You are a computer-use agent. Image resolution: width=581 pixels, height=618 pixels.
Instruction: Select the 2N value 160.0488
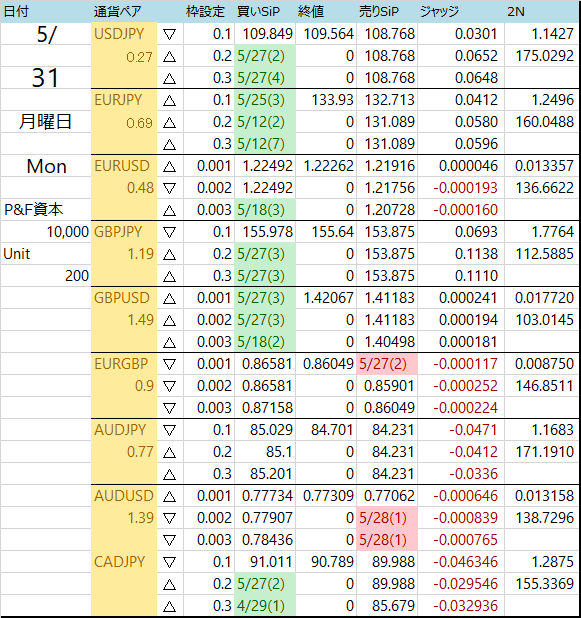(542, 122)
